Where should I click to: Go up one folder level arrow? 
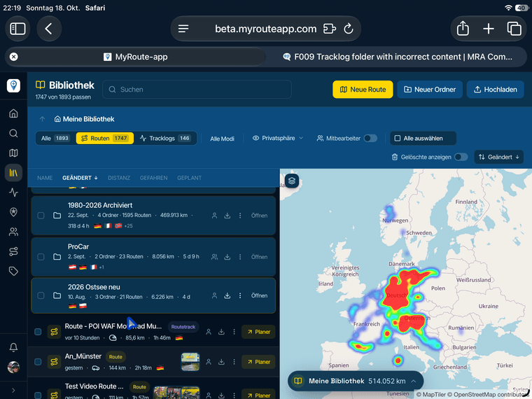(x=43, y=119)
